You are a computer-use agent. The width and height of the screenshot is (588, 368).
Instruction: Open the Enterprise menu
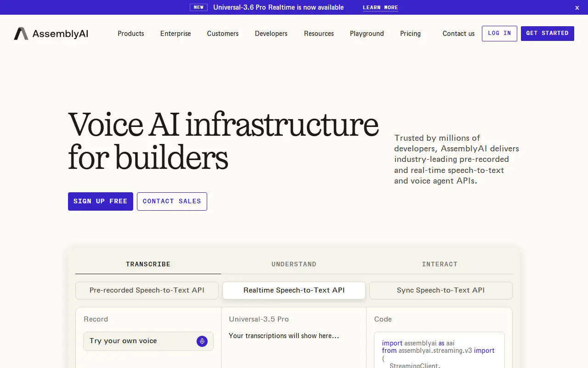(175, 34)
